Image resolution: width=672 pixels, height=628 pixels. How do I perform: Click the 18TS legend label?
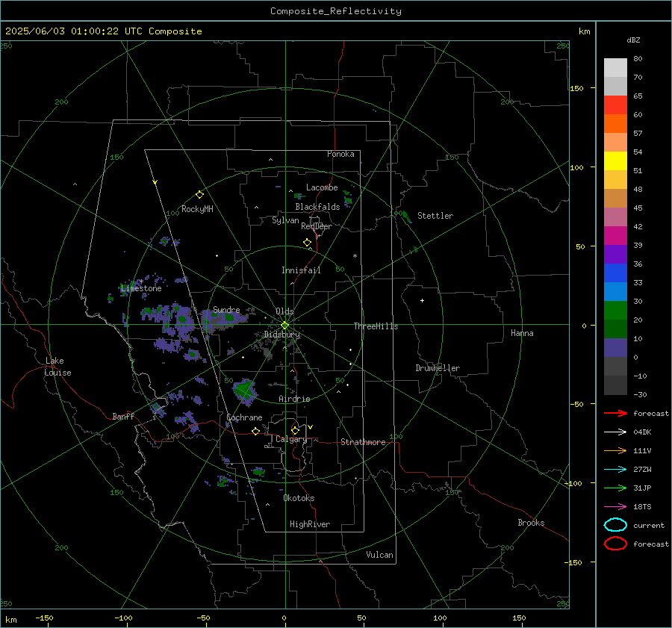coord(642,507)
